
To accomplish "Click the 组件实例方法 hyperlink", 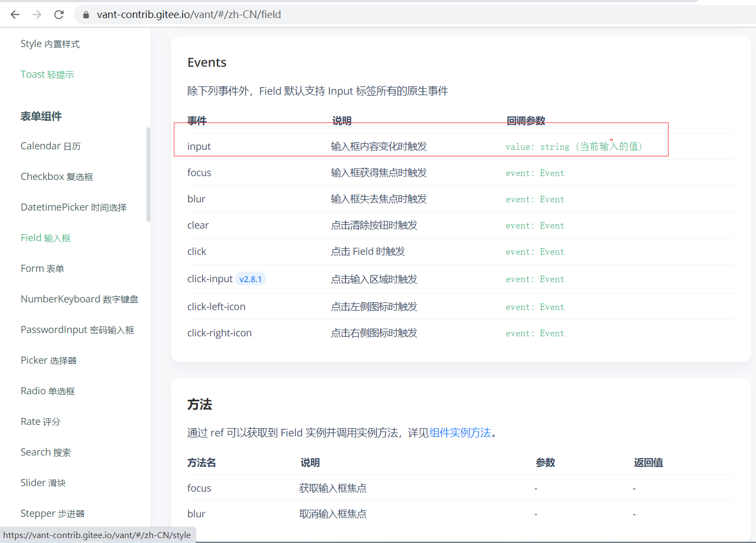I will click(x=460, y=433).
